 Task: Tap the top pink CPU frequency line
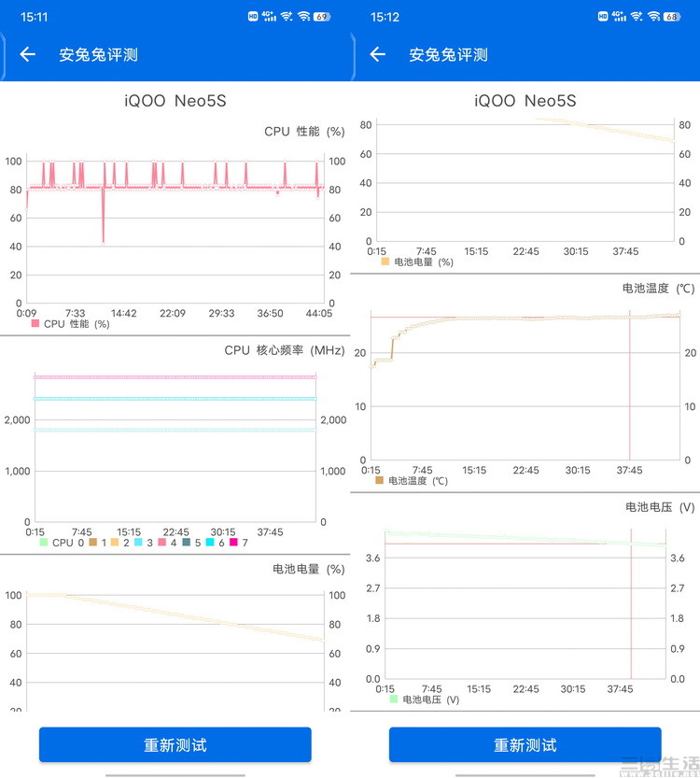point(175,377)
